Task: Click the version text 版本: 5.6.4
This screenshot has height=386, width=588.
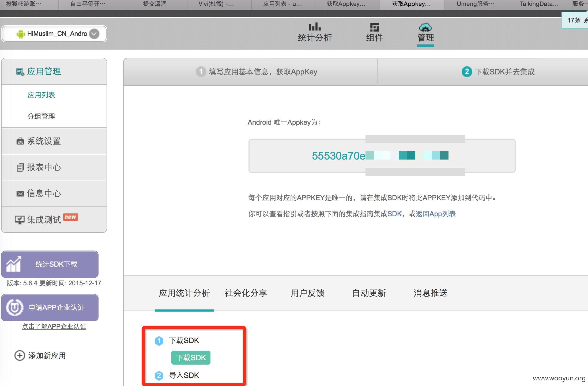Action: [22, 283]
